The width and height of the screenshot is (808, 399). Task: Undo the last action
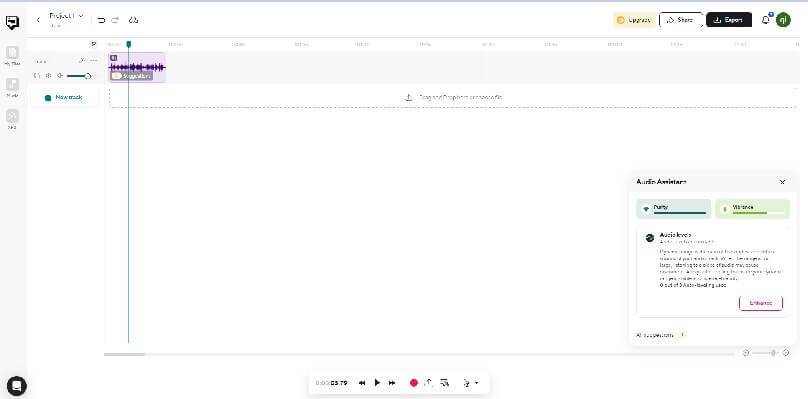click(x=102, y=20)
